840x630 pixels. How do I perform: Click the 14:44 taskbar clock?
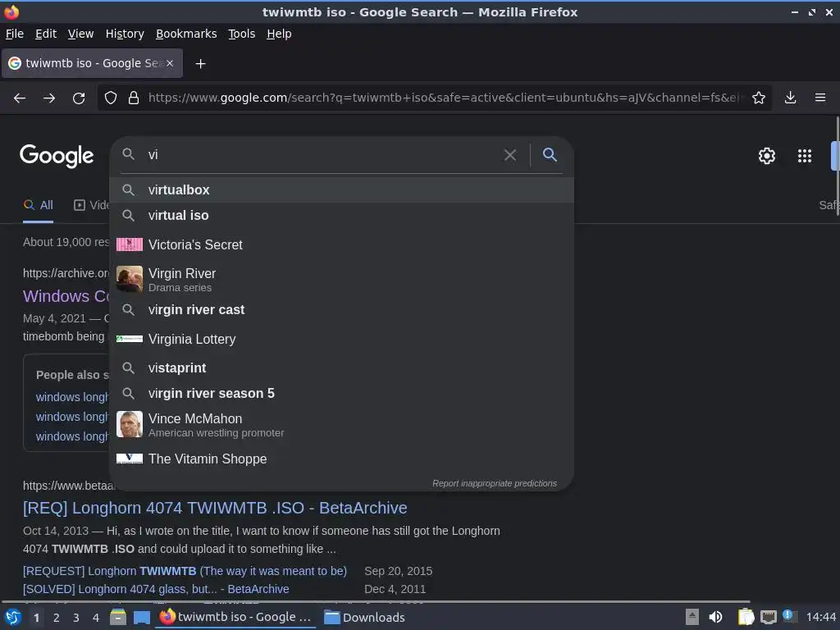[820, 617]
